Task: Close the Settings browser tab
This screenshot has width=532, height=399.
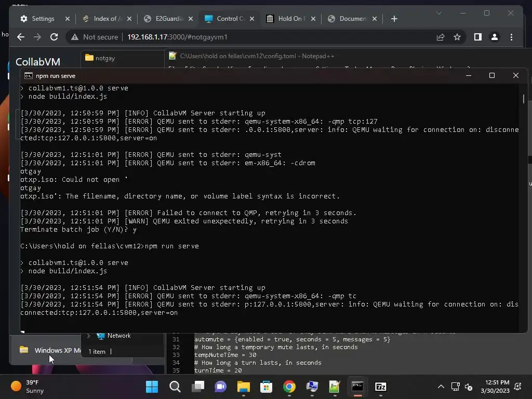Action: (67, 19)
